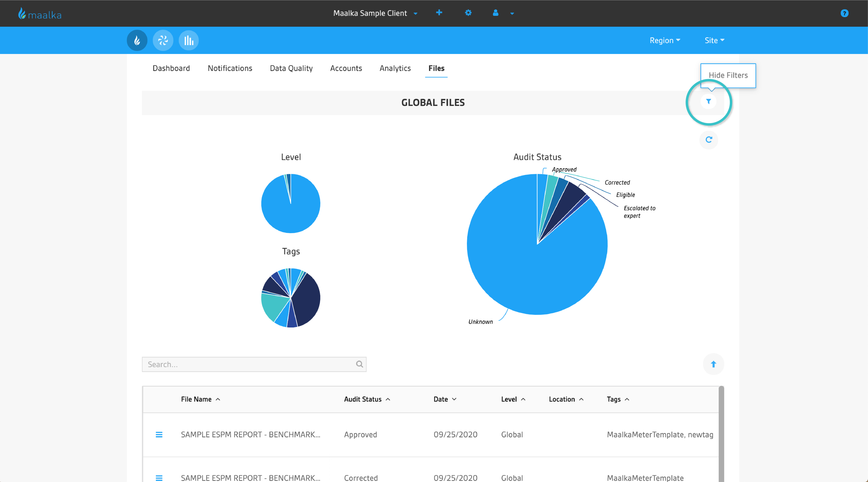
Task: Click the second SAMPLE ESPM REPORT file name
Action: click(250, 478)
